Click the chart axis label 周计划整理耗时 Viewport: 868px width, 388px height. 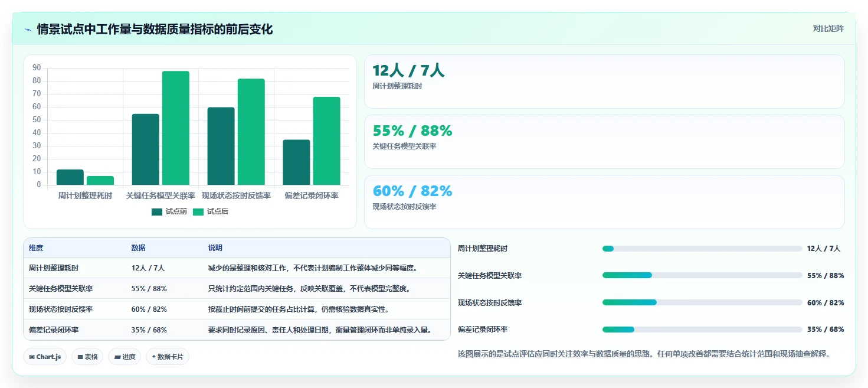click(85, 195)
